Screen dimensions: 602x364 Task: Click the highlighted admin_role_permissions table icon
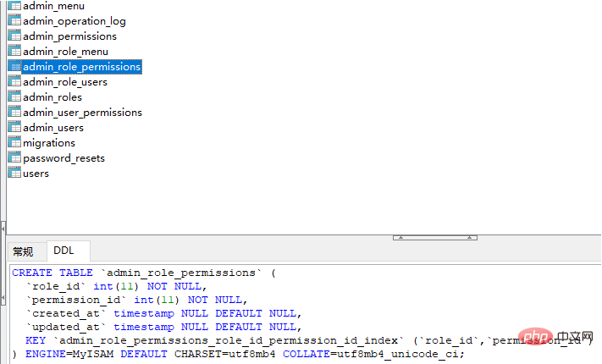click(x=14, y=67)
